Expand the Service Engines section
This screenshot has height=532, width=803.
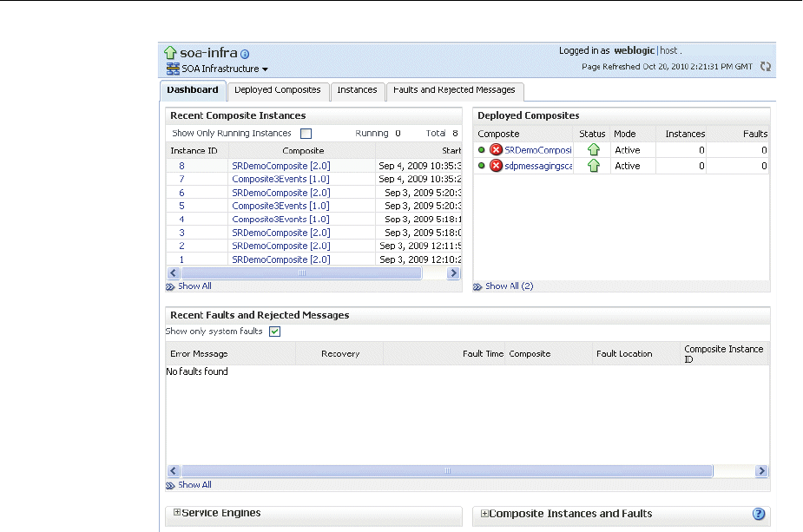click(x=177, y=513)
